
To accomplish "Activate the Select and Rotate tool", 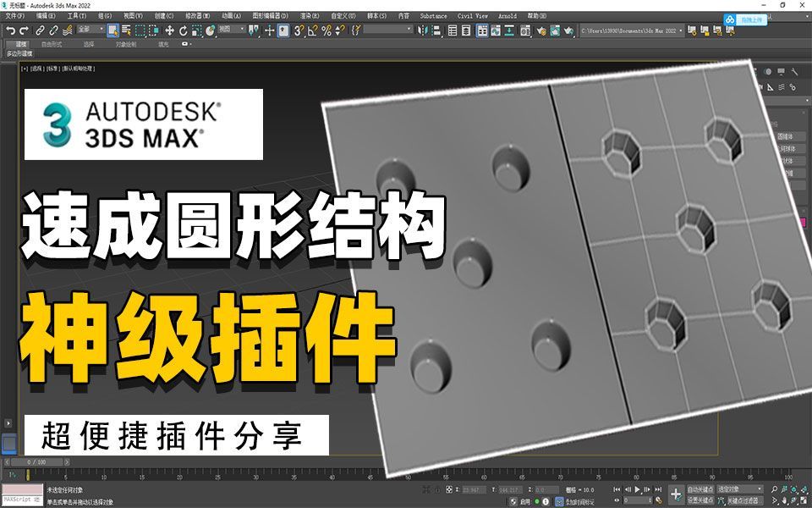I will click(182, 31).
